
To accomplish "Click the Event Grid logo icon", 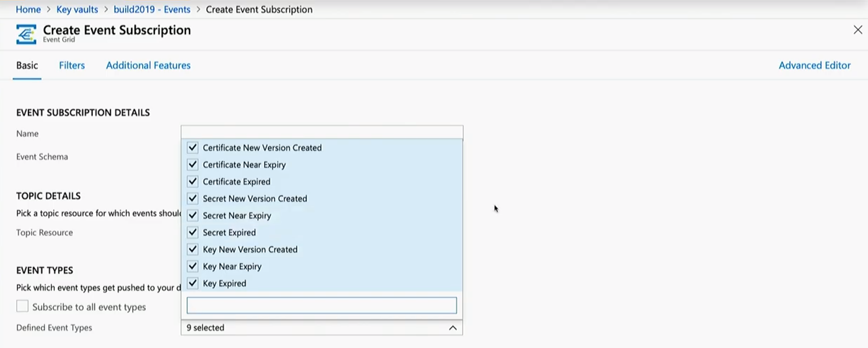I will [x=26, y=34].
